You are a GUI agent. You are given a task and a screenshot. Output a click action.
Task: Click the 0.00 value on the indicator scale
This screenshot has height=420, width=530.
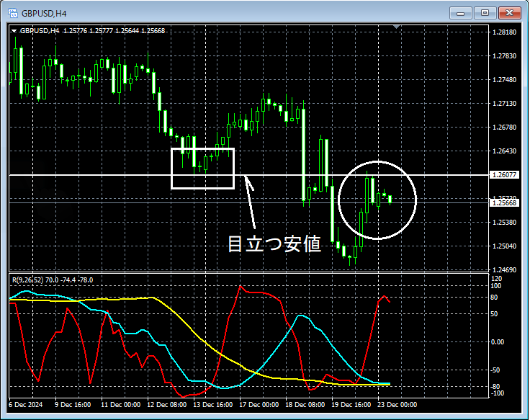click(497, 342)
